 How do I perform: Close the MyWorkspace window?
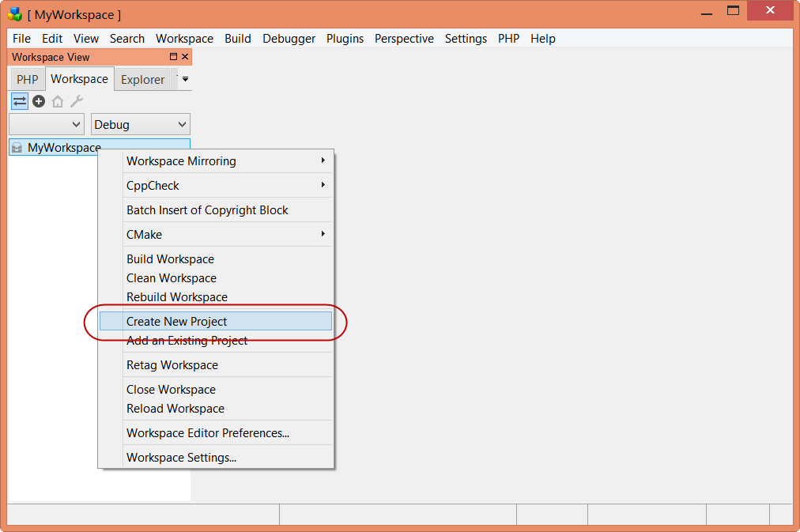[x=770, y=10]
